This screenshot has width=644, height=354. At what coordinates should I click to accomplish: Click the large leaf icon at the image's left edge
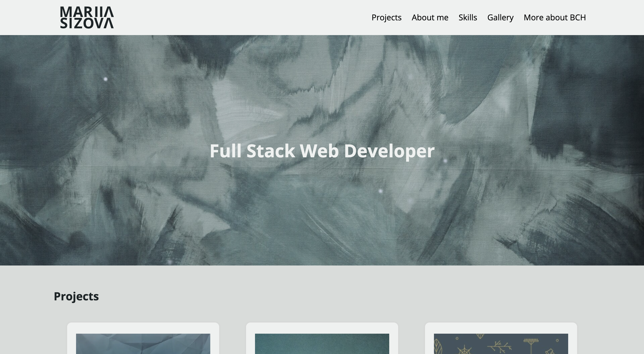438,346
